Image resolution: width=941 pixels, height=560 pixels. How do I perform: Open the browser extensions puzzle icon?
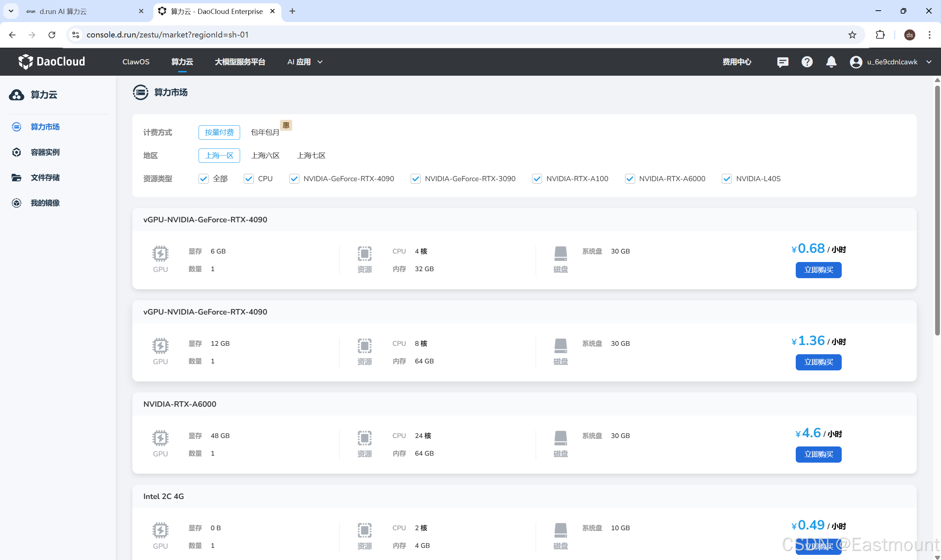(880, 35)
